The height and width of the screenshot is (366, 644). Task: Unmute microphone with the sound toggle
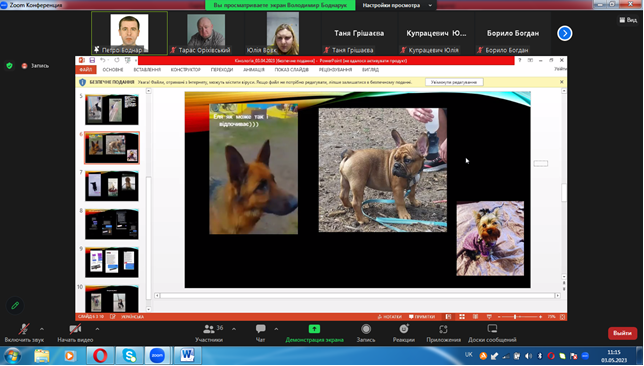pyautogui.click(x=24, y=329)
